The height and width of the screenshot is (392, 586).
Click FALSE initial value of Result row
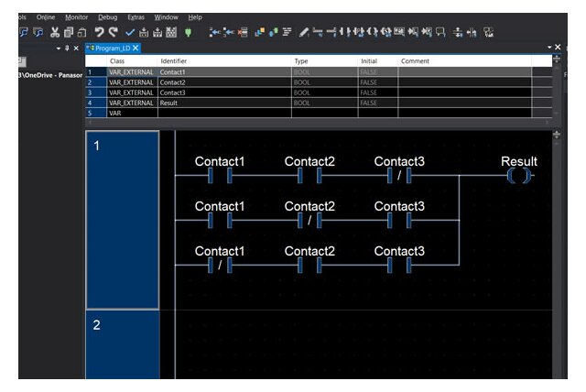tap(378, 103)
